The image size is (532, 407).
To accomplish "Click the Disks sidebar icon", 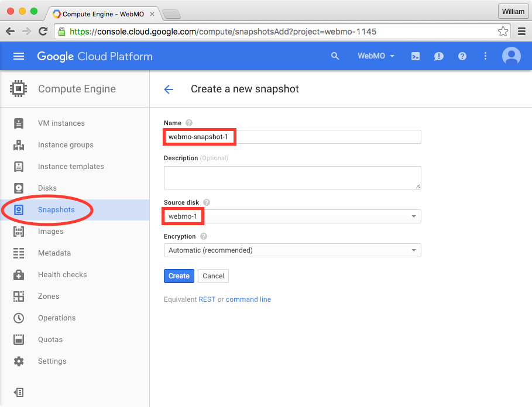I will [19, 188].
